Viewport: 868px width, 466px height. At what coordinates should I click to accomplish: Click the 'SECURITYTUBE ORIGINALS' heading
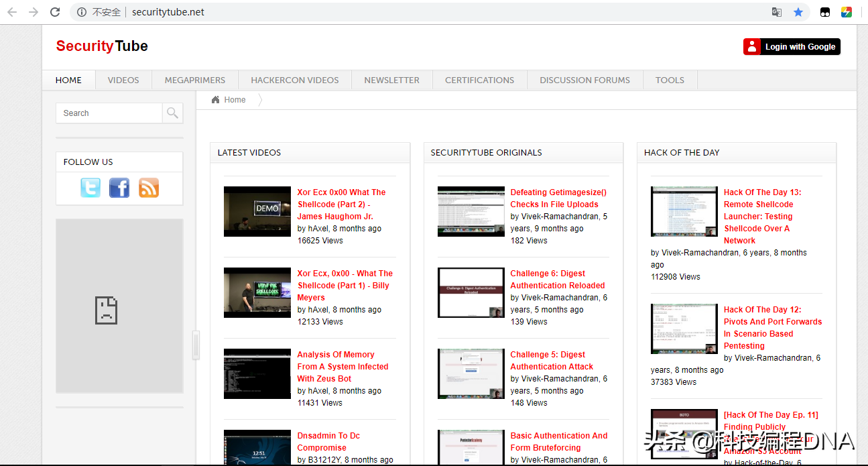tap(487, 153)
